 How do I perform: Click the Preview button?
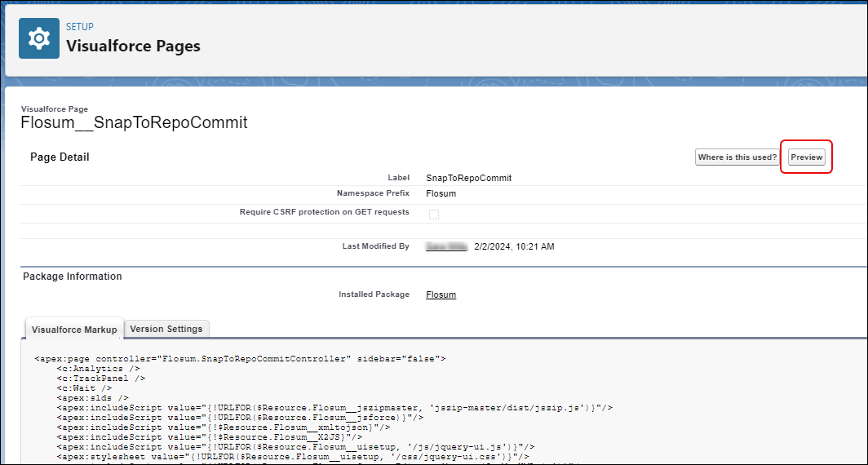pyautogui.click(x=807, y=157)
